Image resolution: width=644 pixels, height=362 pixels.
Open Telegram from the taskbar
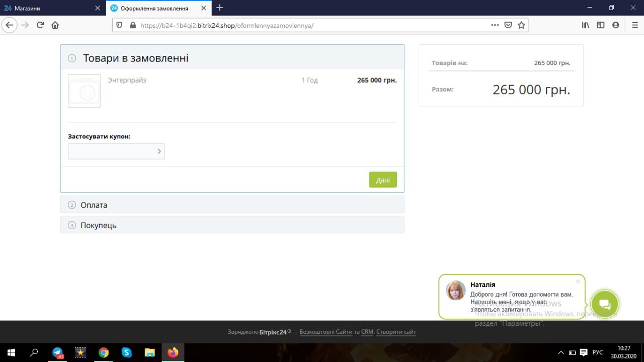[58, 352]
